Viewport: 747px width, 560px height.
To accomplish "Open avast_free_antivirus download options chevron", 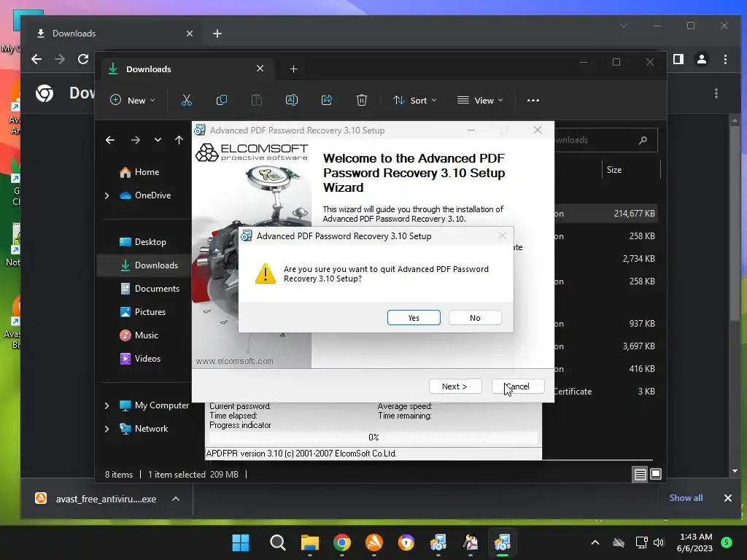I will (x=176, y=499).
